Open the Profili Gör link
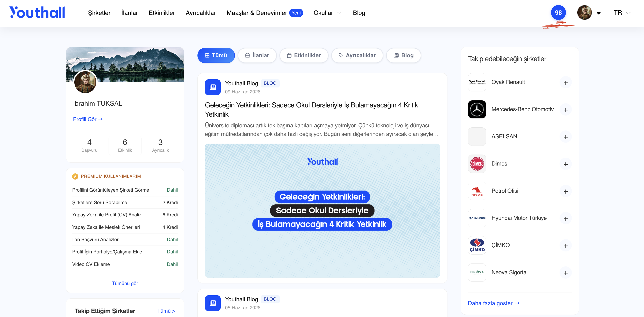 coord(88,119)
